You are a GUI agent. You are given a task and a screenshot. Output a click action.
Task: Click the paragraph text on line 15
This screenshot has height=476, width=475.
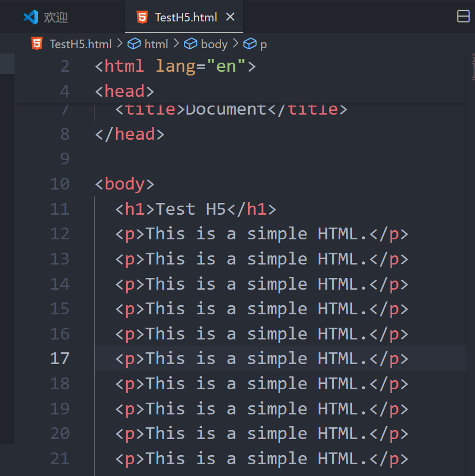click(x=262, y=309)
